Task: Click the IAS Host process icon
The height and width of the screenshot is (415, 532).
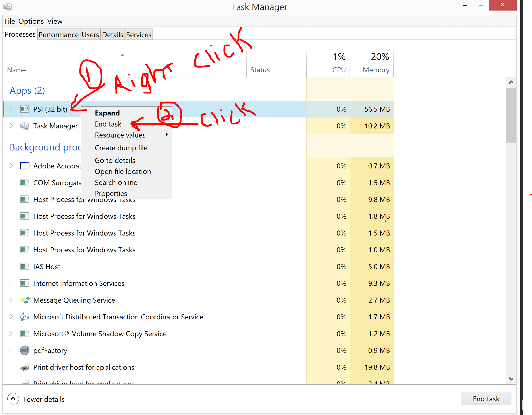Action: pos(25,266)
